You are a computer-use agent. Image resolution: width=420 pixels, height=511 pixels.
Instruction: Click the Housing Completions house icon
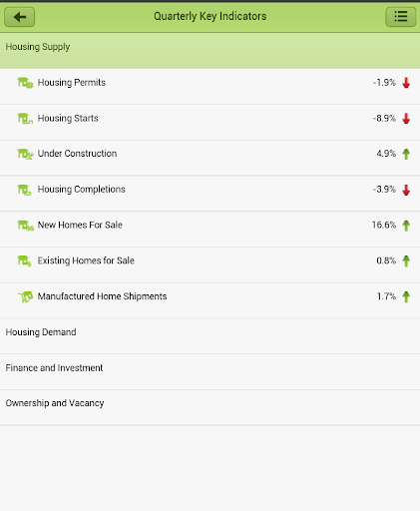point(24,190)
